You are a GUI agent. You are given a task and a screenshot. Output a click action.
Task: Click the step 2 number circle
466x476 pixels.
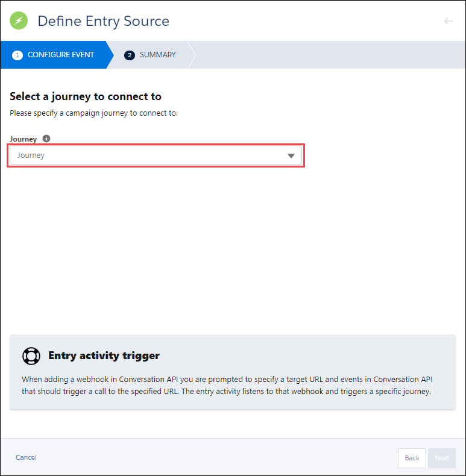pos(129,55)
